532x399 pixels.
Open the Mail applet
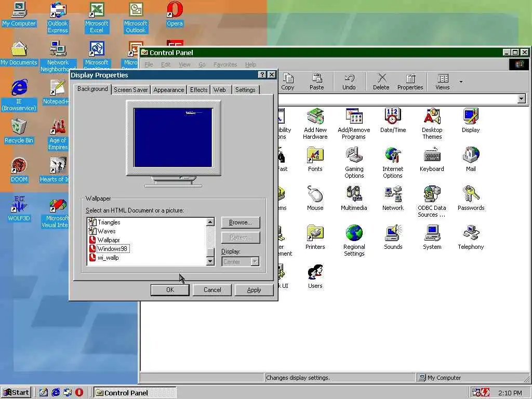471,159
